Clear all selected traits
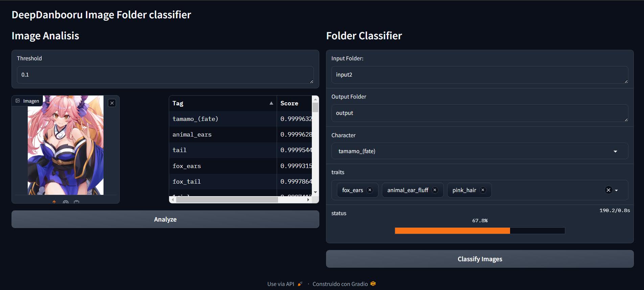The image size is (644, 290). pos(608,190)
